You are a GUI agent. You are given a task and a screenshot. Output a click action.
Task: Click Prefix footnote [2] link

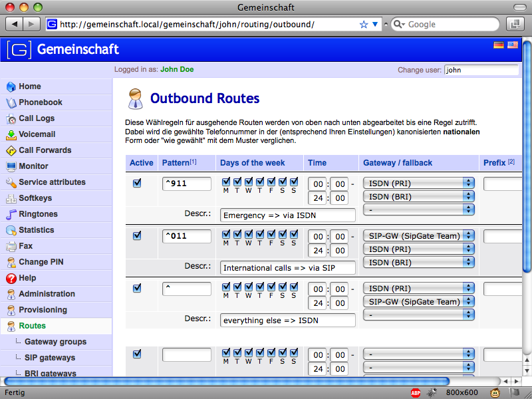coord(511,162)
